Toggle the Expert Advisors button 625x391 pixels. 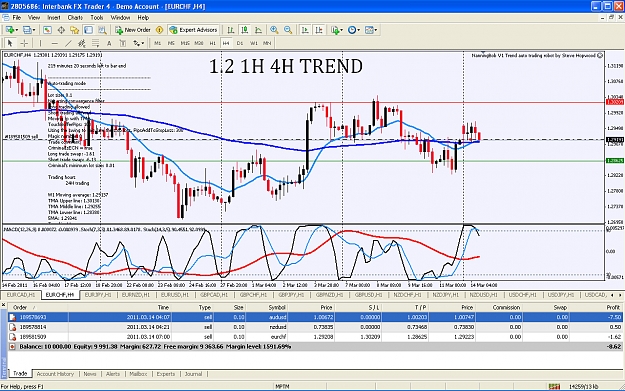coord(193,30)
